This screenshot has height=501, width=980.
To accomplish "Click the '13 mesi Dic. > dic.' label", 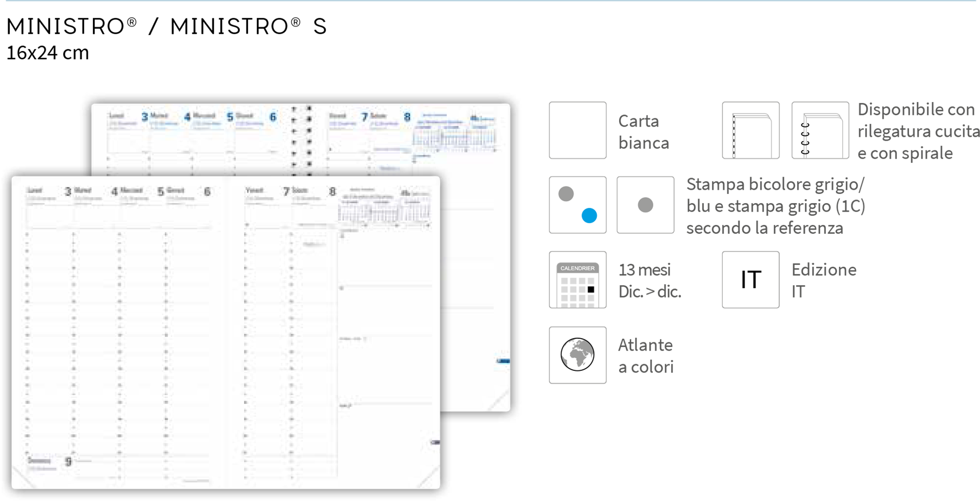I will (x=650, y=281).
